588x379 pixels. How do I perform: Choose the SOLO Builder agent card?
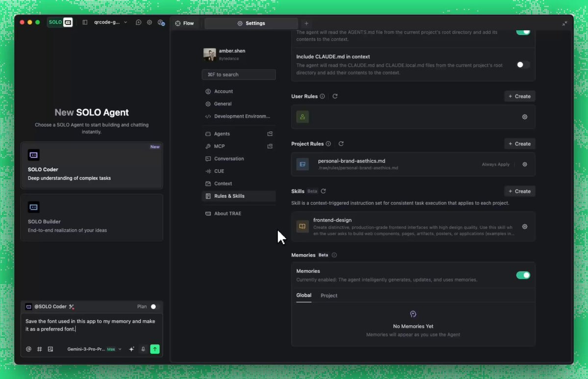click(x=92, y=217)
